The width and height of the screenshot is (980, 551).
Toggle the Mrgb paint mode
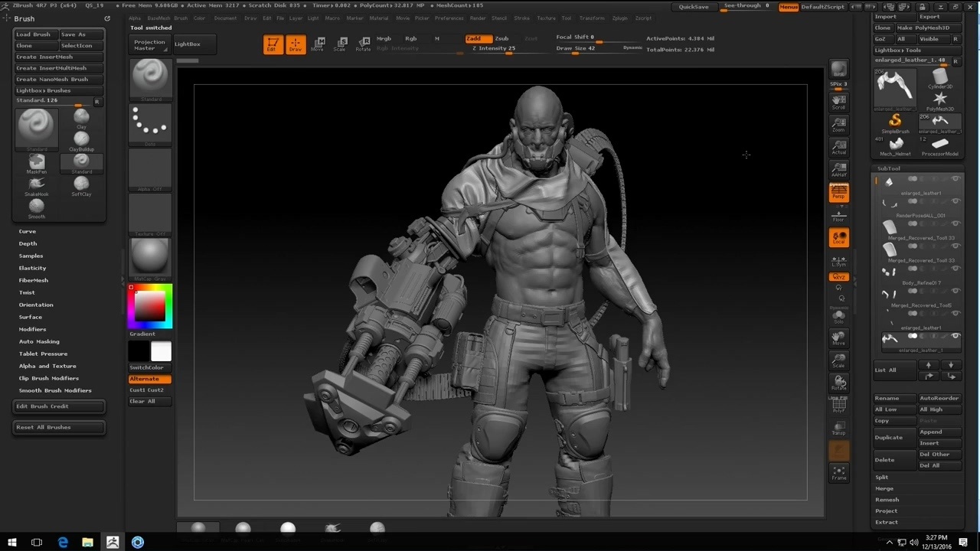tap(384, 38)
